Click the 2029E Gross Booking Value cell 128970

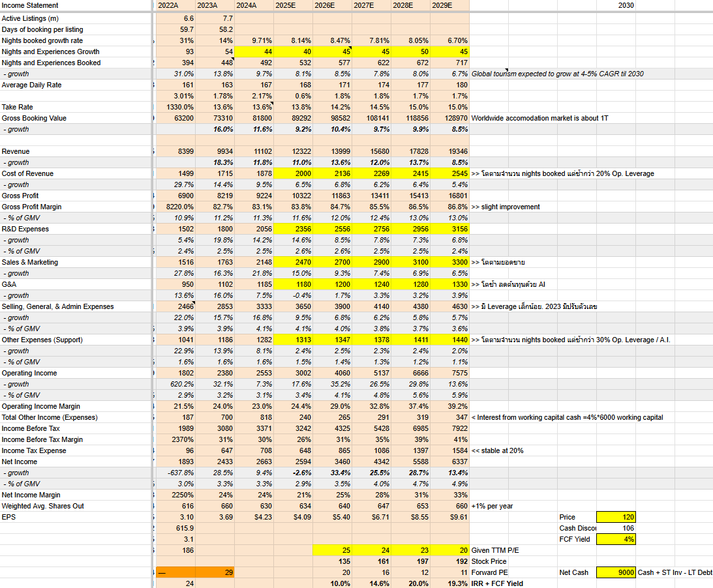click(x=449, y=118)
